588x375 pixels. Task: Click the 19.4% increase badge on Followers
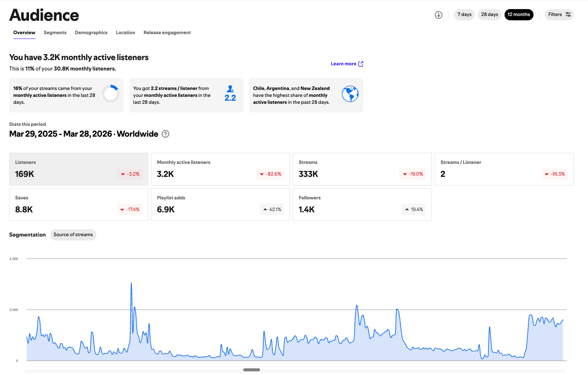click(x=413, y=209)
